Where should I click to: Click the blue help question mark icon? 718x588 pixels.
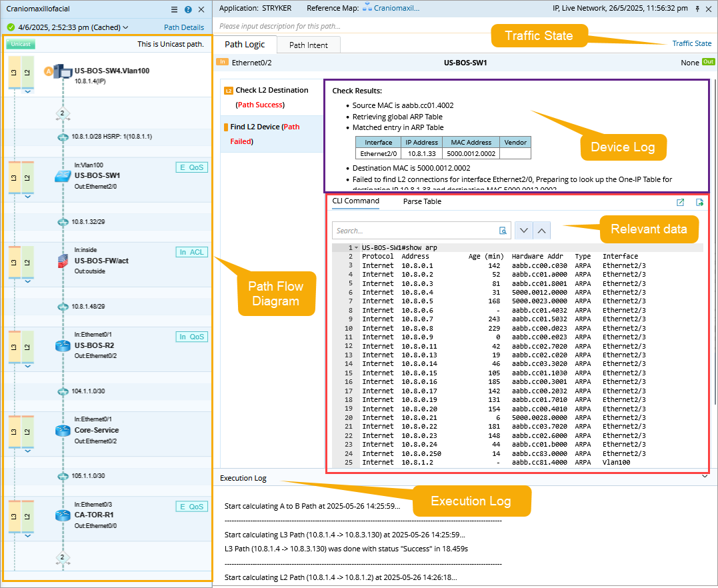point(188,9)
